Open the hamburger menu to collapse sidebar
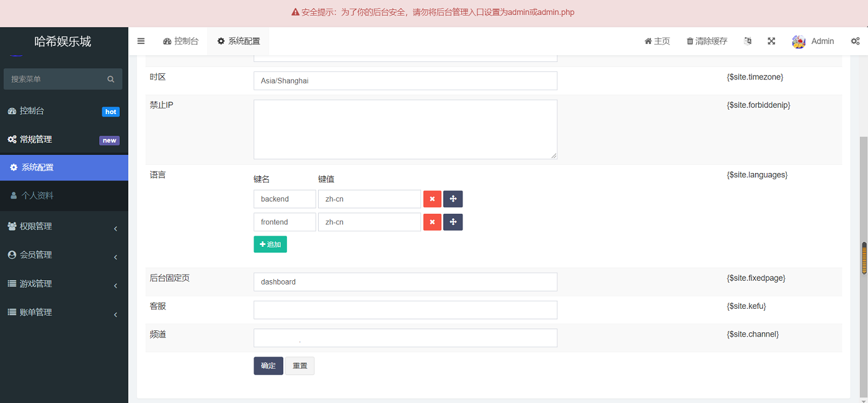Screen dimensions: 868x403 click(141, 41)
